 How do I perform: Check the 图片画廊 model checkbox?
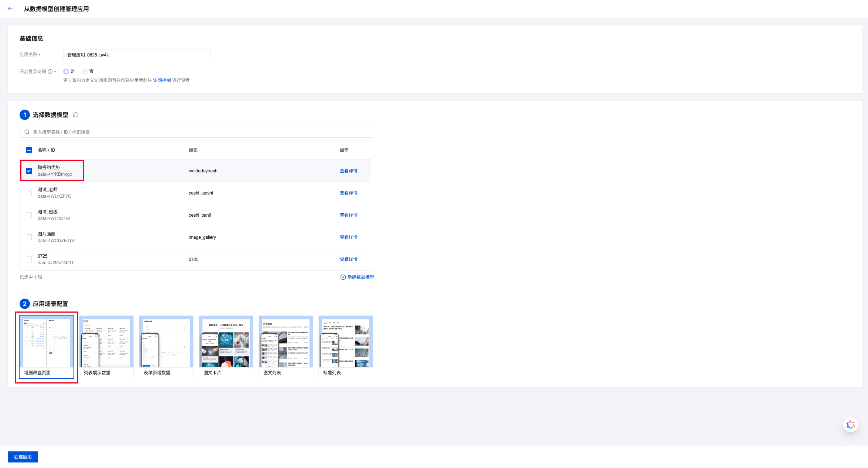tap(29, 237)
